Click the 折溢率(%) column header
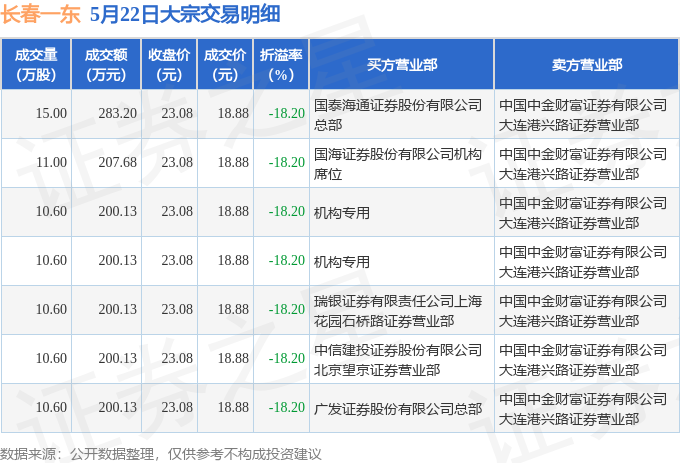Screen dimensions: 680x463 click(x=281, y=65)
